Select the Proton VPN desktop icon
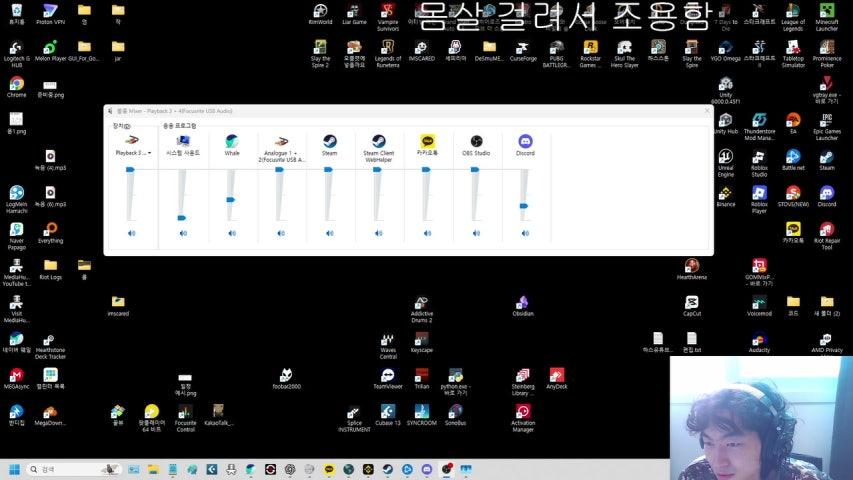 [50, 14]
